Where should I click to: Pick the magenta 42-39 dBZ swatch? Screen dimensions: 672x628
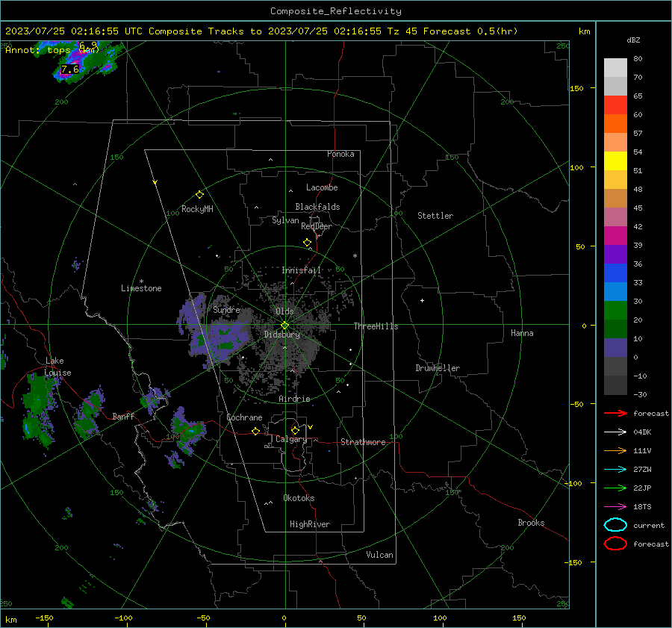point(615,236)
